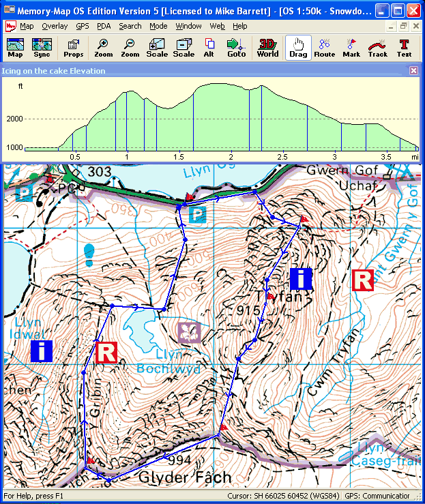Click the red flag mark on Tryfan summit
425x504 pixels.
click(270, 295)
